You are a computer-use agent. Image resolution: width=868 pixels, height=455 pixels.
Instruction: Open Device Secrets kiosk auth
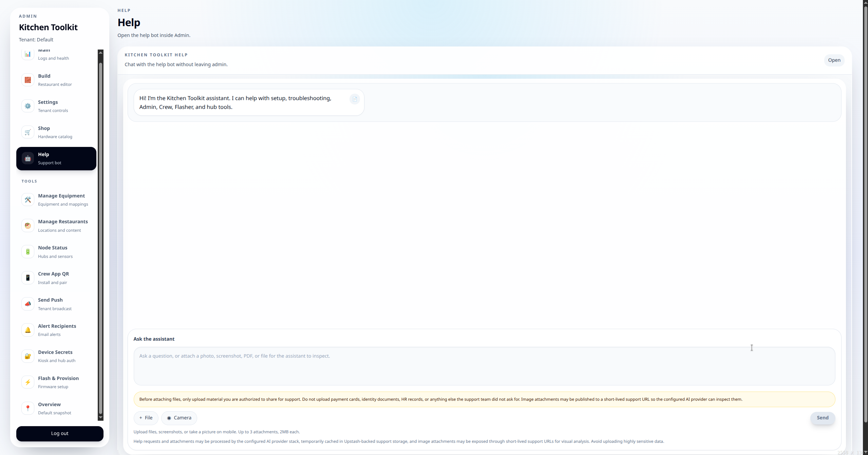pyautogui.click(x=56, y=356)
